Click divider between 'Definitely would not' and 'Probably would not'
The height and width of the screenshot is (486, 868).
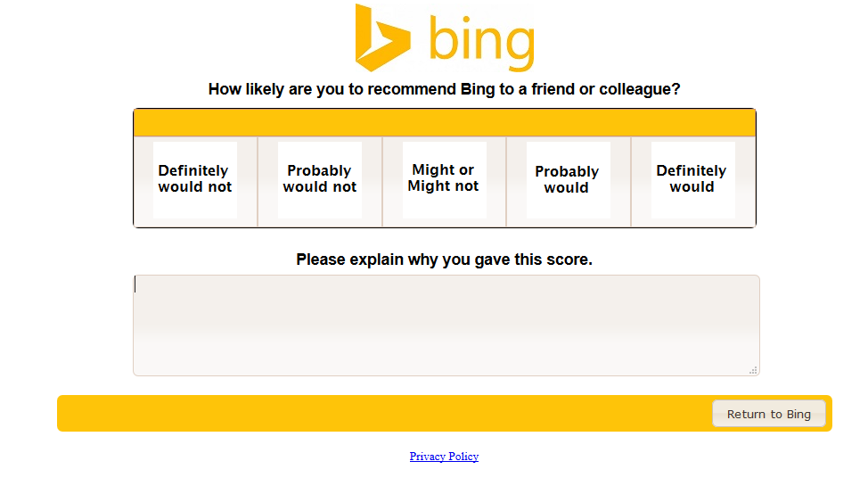click(x=258, y=181)
